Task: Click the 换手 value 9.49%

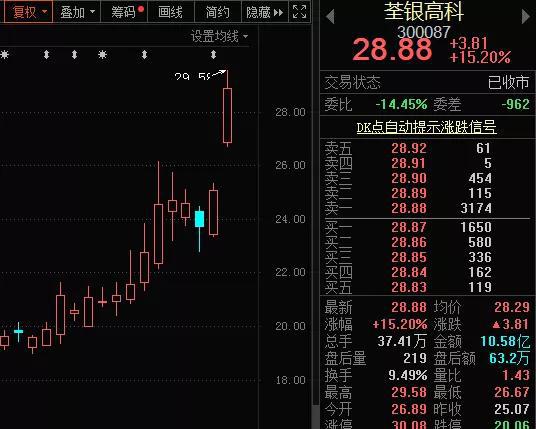Action: click(407, 375)
